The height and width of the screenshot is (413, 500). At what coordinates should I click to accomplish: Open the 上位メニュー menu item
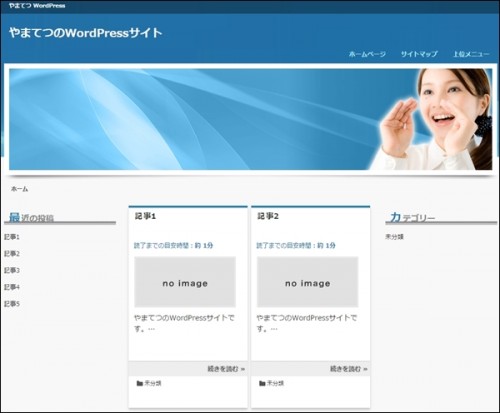(471, 54)
